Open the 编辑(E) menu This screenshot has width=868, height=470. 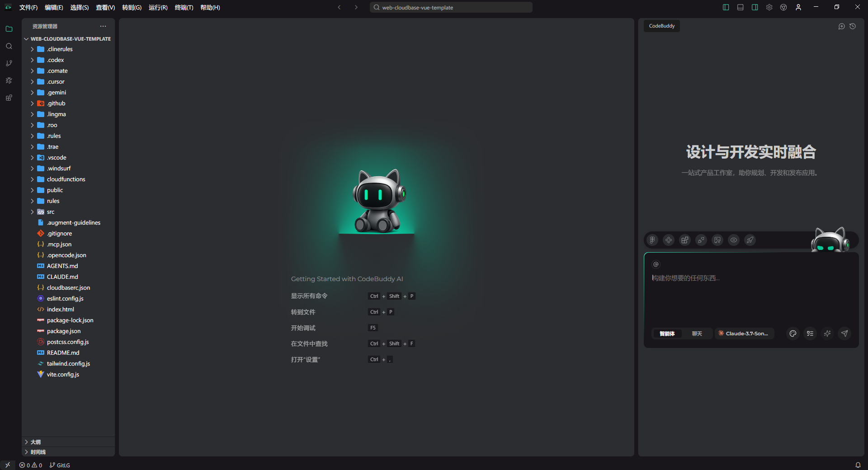(x=54, y=7)
